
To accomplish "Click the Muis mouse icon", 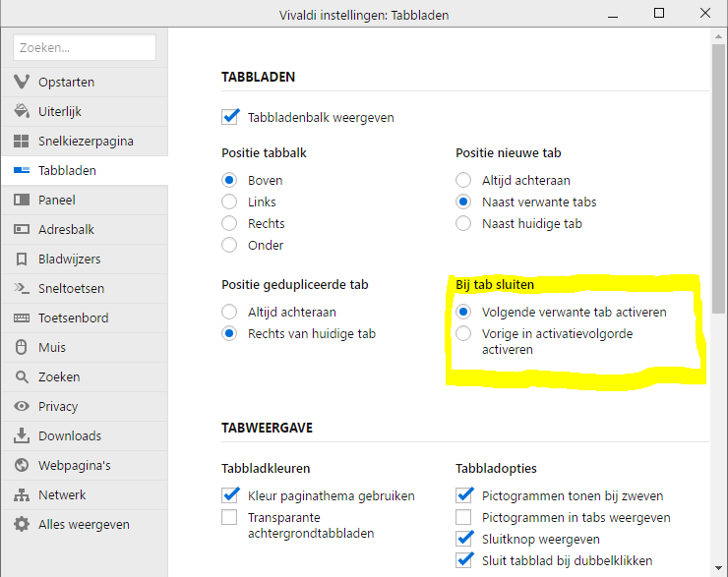I will tap(22, 347).
